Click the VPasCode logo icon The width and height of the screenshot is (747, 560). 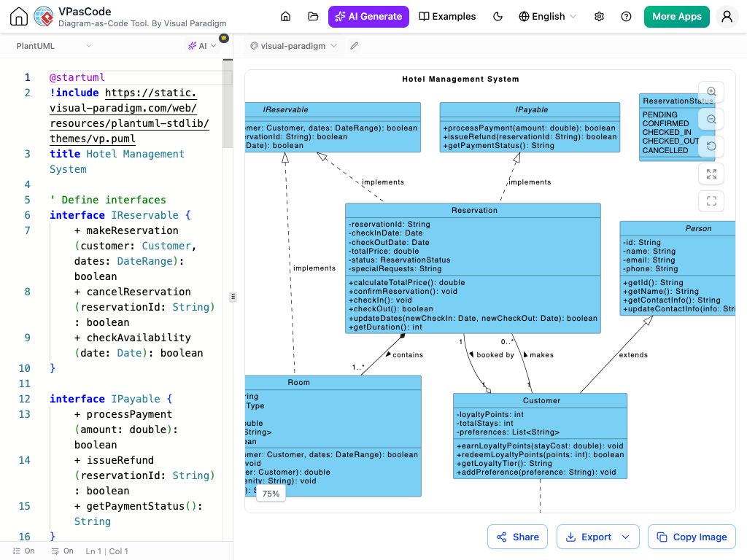pos(44,16)
